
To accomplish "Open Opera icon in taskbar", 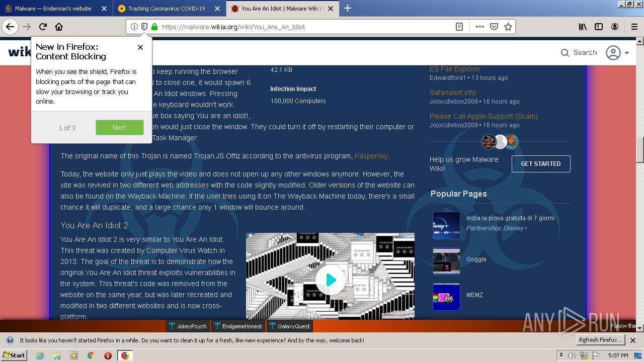I will click(x=108, y=355).
